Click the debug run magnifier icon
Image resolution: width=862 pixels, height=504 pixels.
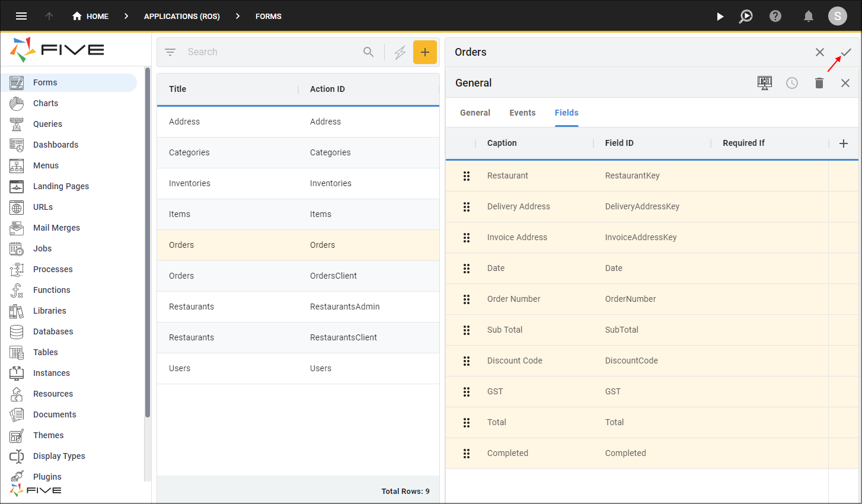click(746, 16)
